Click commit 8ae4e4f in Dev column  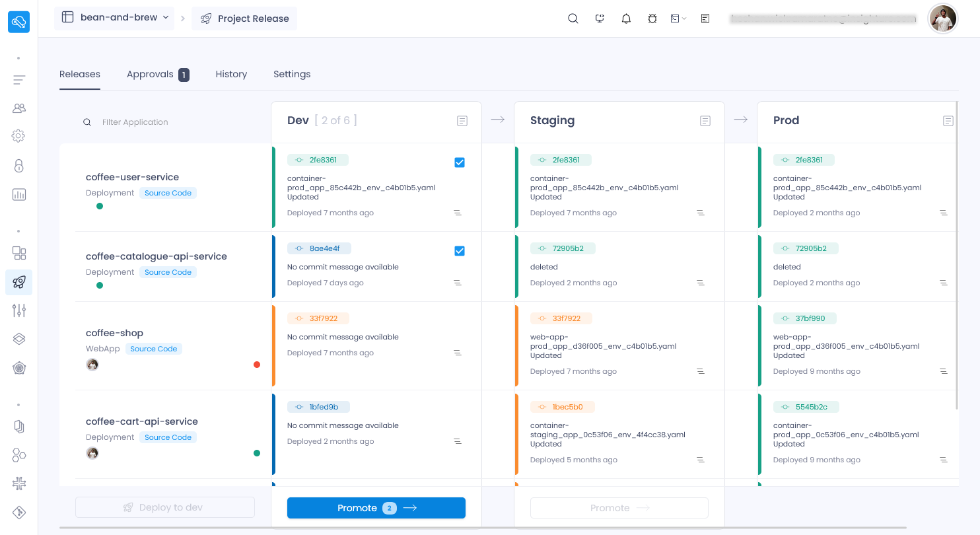click(x=319, y=248)
